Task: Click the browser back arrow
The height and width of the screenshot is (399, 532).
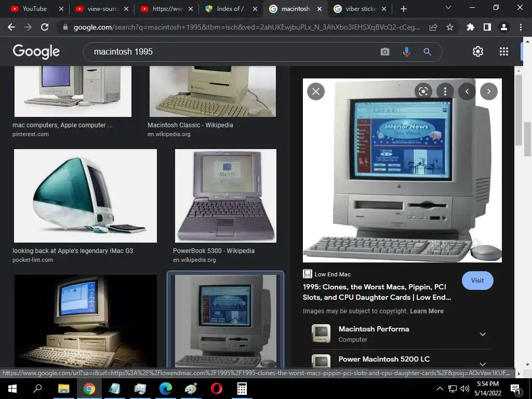Action: pos(11,27)
